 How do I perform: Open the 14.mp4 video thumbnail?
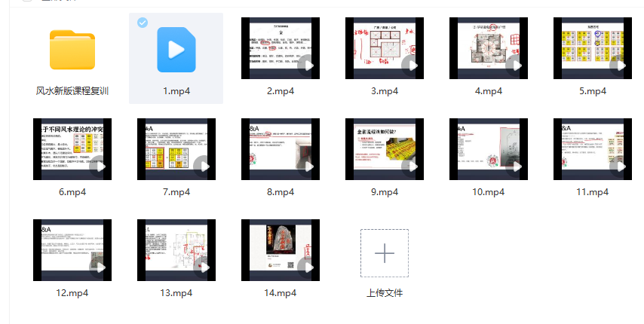[281, 249]
